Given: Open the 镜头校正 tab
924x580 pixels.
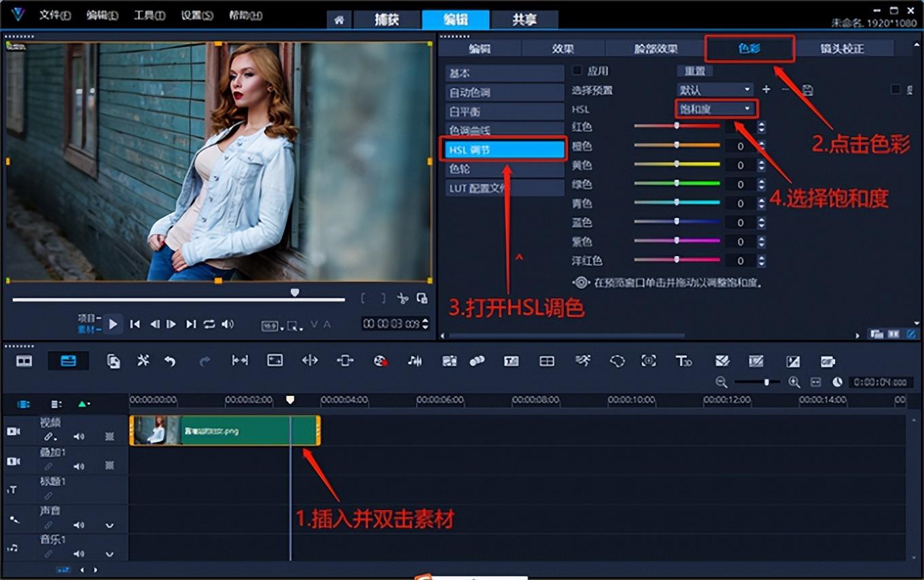Looking at the screenshot, I should (842, 48).
